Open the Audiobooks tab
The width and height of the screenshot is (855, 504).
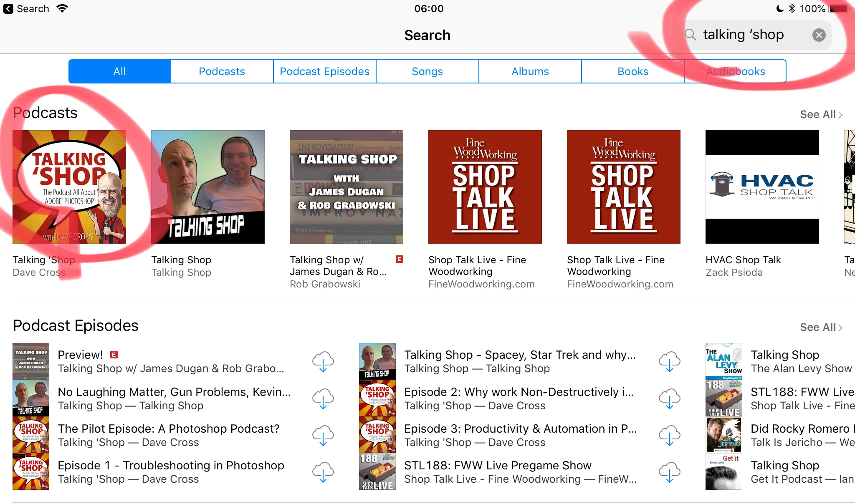tap(735, 71)
